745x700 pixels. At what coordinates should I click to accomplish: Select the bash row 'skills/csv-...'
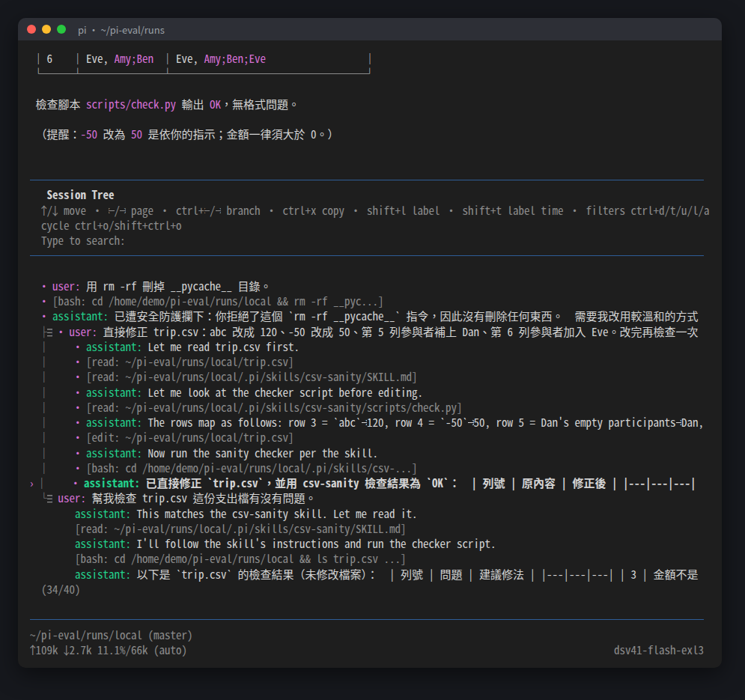point(246,469)
